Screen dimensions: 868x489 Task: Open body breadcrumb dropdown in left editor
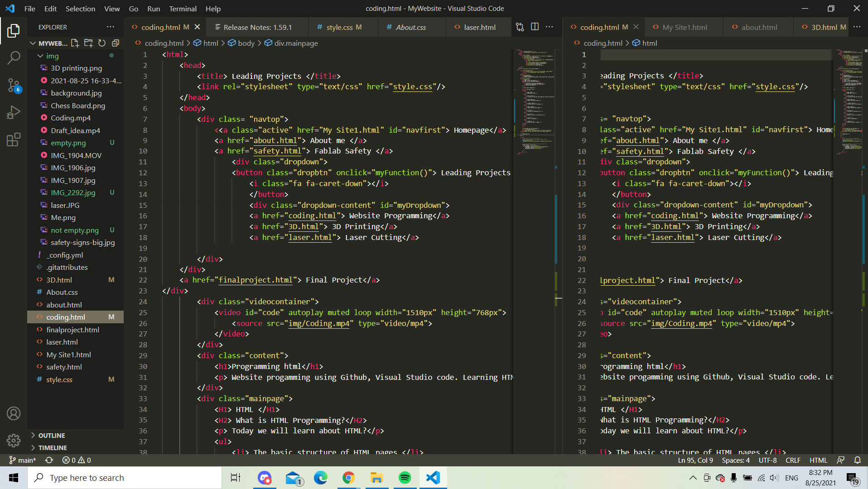pos(241,43)
